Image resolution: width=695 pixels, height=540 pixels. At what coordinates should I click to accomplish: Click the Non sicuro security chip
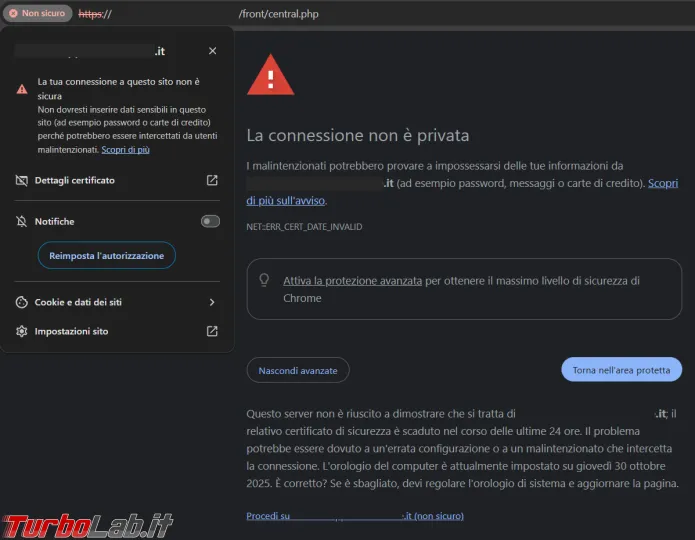[x=38, y=13]
